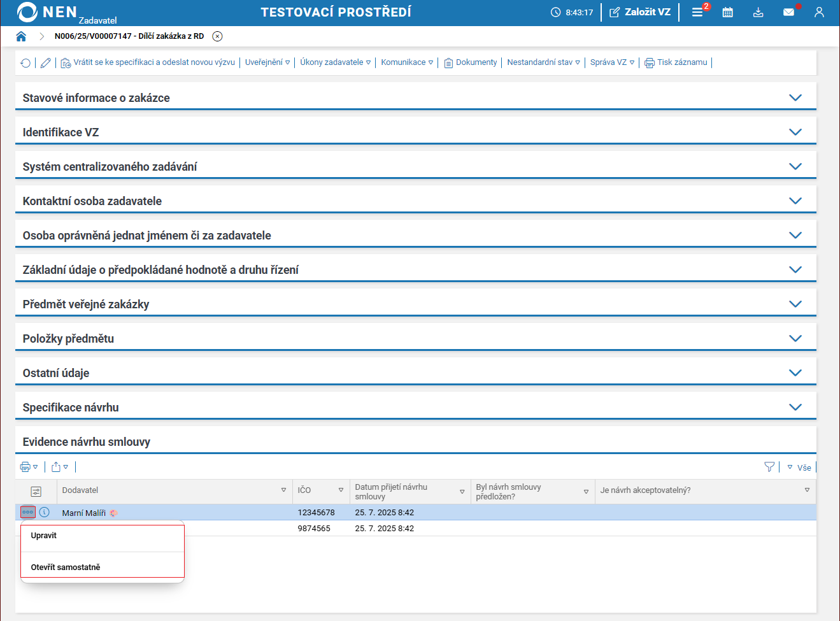Open the IČO column filter arrow
This screenshot has width=840, height=621.
point(341,490)
